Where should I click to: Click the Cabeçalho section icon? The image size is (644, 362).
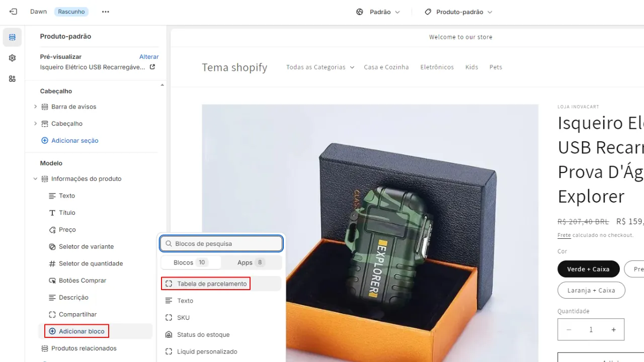44,124
